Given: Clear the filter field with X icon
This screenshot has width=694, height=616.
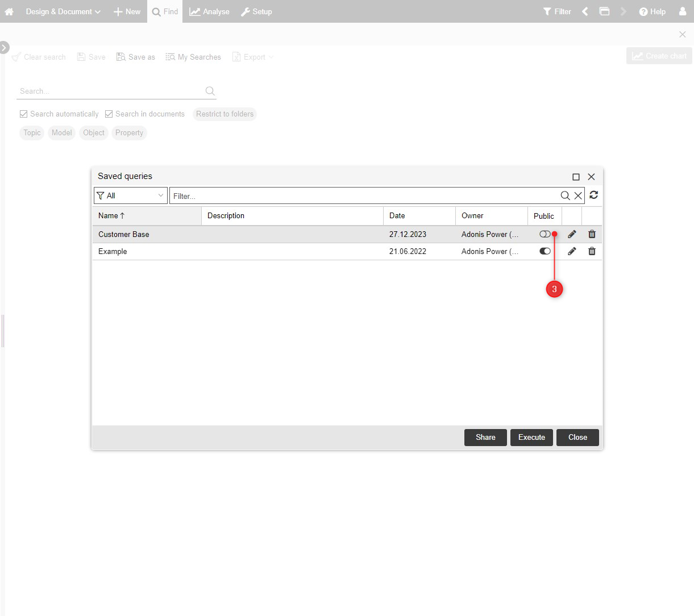Looking at the screenshot, I should pyautogui.click(x=578, y=195).
